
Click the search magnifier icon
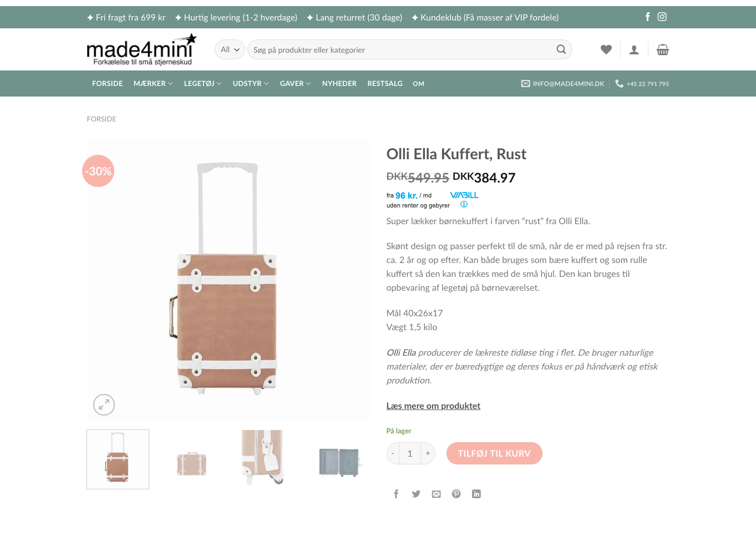[561, 49]
